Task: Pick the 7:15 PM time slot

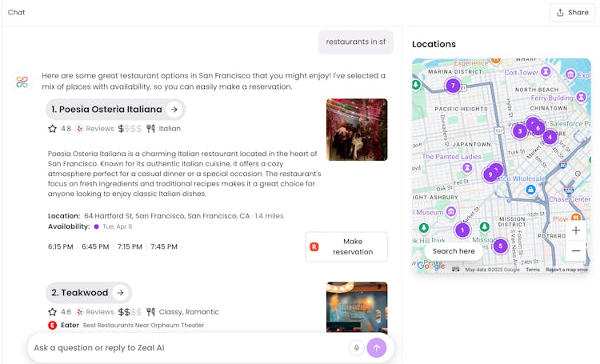Action: tap(130, 246)
